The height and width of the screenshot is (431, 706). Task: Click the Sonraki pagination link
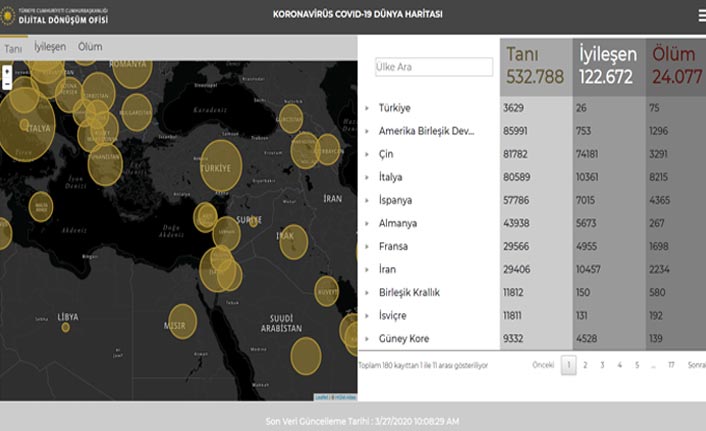695,366
